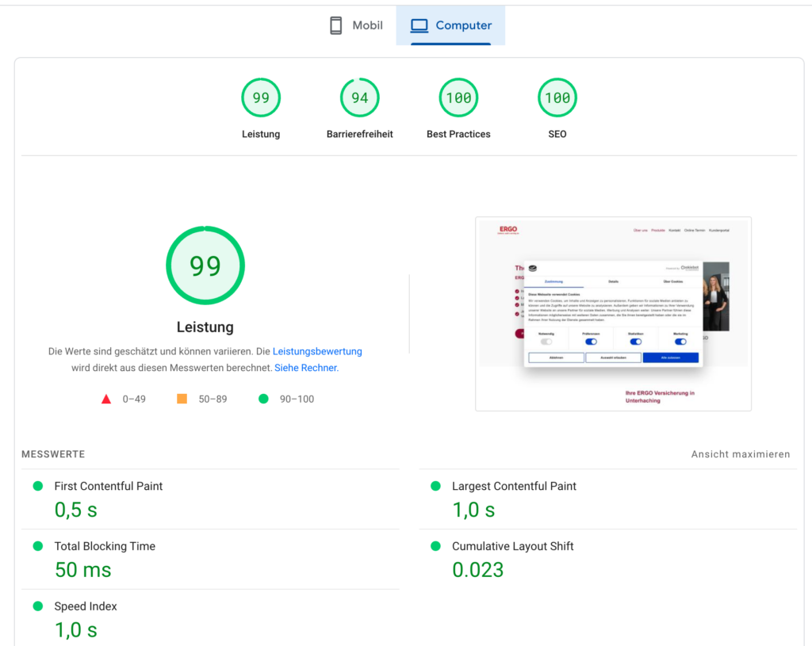This screenshot has width=812, height=646.
Task: Select the Details tab in the cookie banner
Action: click(613, 281)
